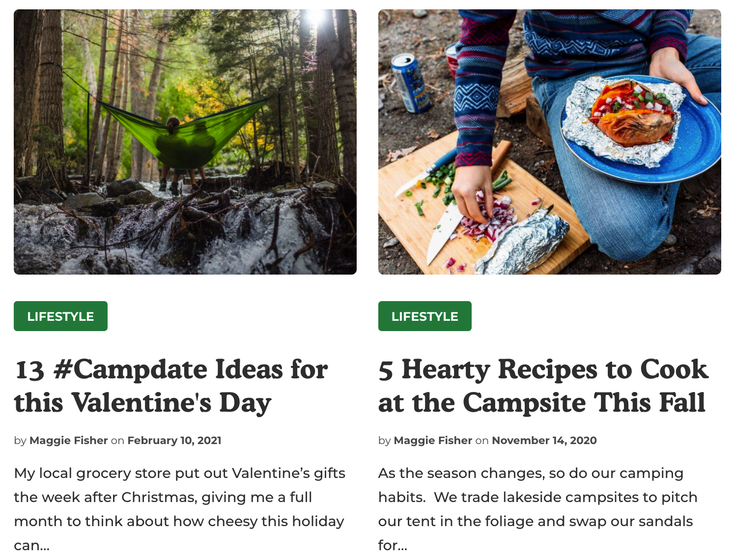Screen dimensions: 734x560
Task: Click the truncated "can..." ending of Campdate excerpt
Action: (x=32, y=546)
